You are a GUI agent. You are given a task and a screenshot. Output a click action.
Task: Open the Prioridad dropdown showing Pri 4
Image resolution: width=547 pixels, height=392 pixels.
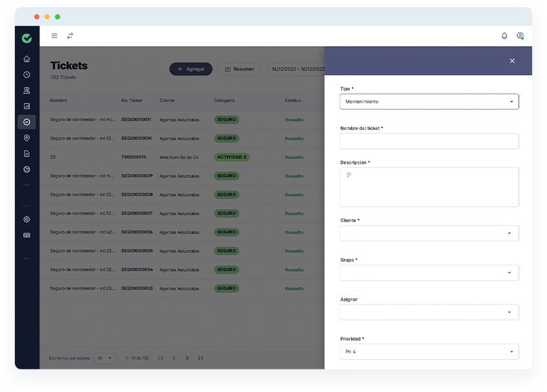click(429, 351)
